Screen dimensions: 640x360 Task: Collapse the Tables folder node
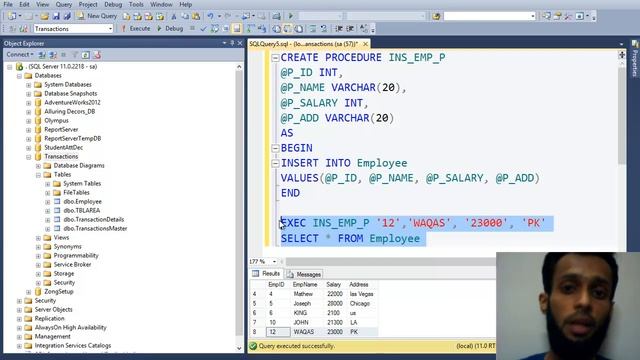pos(38,175)
